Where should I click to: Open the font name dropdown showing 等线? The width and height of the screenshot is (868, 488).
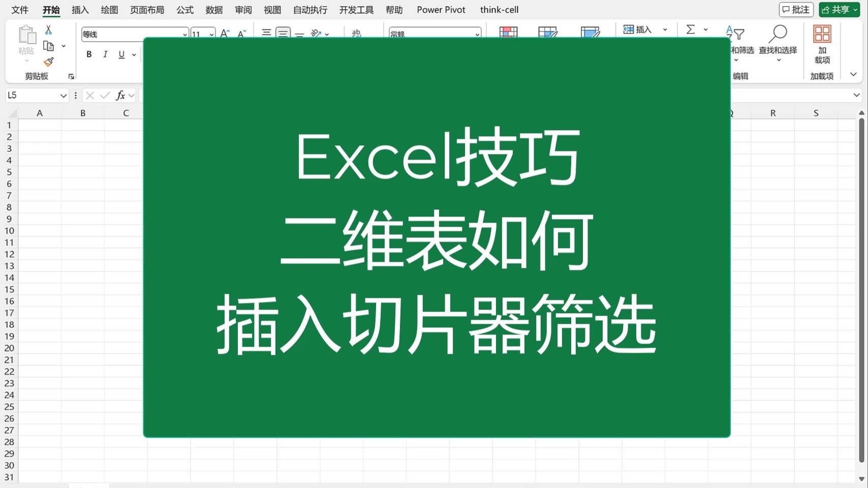coord(184,34)
